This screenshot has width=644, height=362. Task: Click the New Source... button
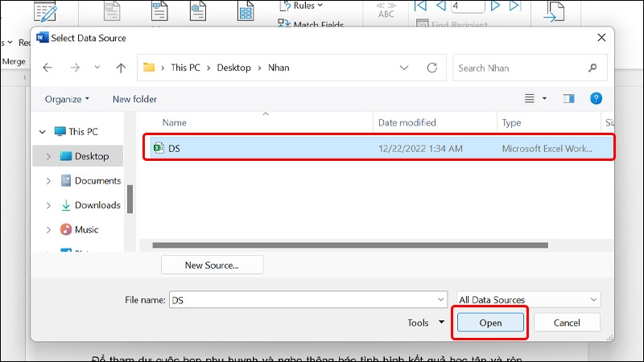212,265
